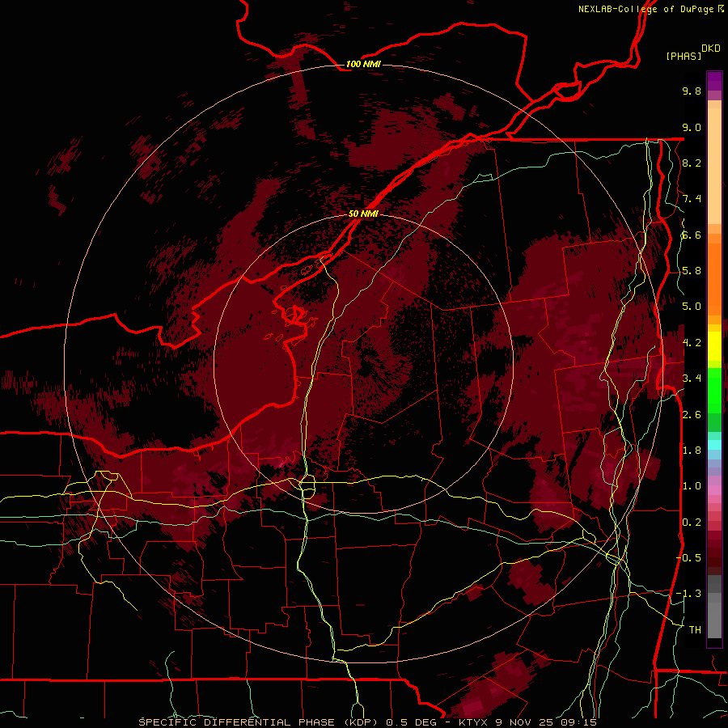This screenshot has height=728, width=728.
Task: Click the 6.6 value on the color scale
Action: 692,235
